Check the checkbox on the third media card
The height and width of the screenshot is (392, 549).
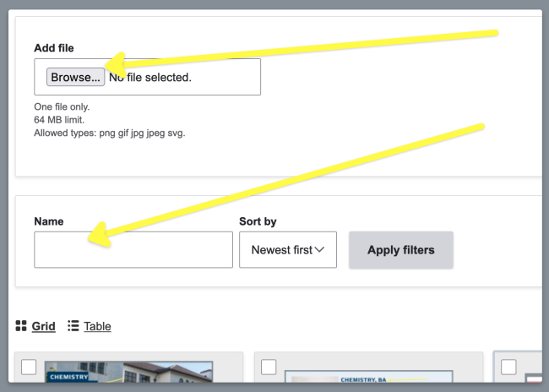(x=508, y=367)
